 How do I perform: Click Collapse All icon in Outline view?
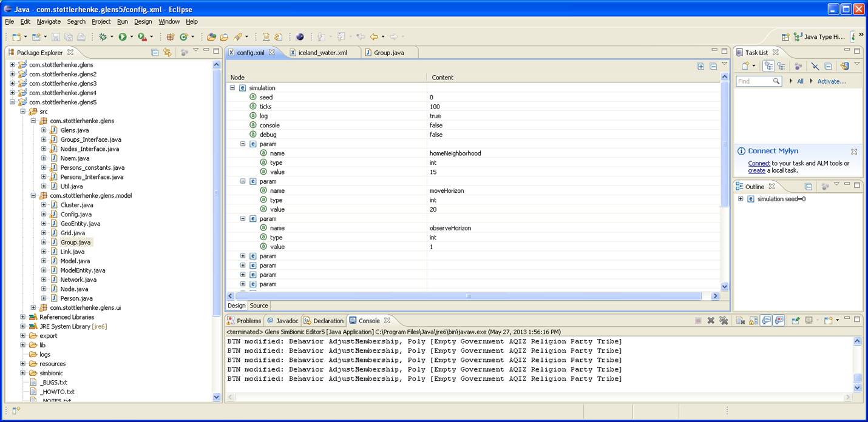(x=809, y=186)
